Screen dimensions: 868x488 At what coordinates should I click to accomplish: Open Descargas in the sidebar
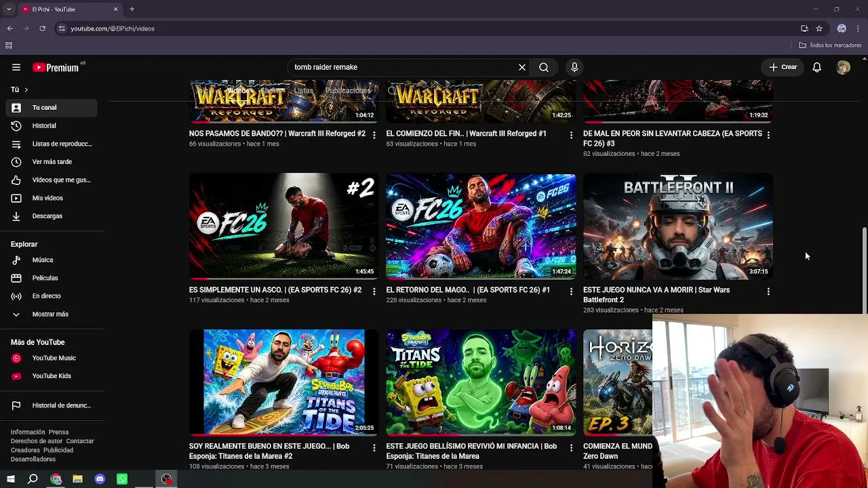(x=52, y=216)
